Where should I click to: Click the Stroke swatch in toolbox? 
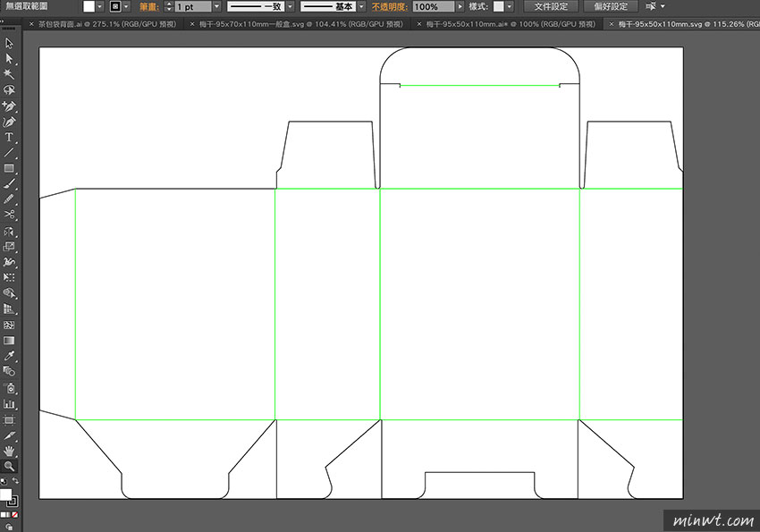pos(13,502)
